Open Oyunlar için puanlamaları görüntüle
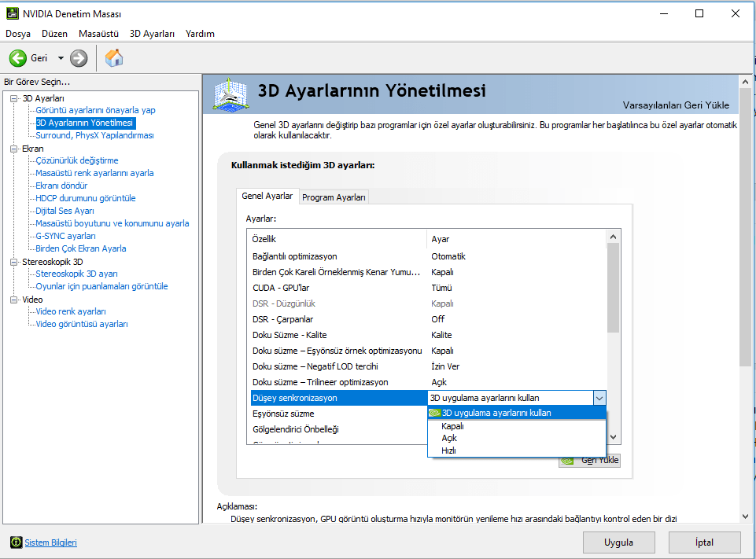 (101, 286)
